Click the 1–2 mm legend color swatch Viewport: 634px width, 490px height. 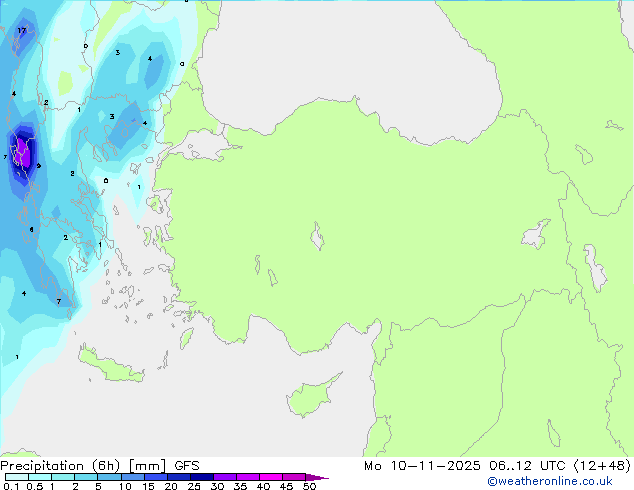(x=63, y=477)
